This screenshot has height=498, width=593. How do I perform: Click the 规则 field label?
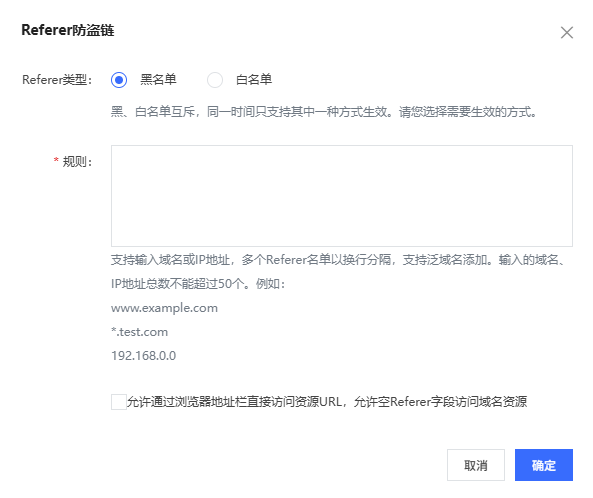[77, 161]
